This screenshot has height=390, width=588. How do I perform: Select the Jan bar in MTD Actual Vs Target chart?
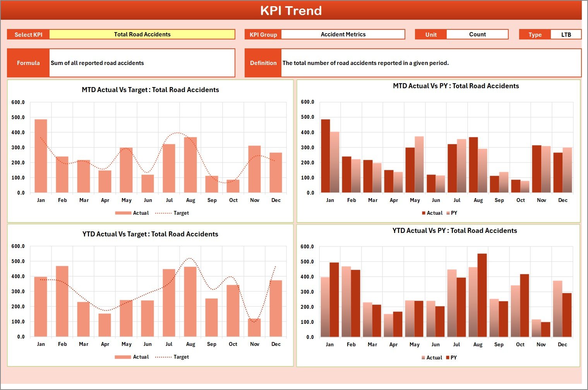click(41, 156)
